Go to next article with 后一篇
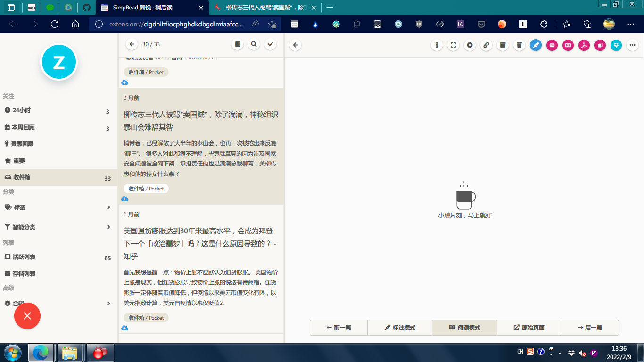This screenshot has height=362, width=644. tap(590, 328)
